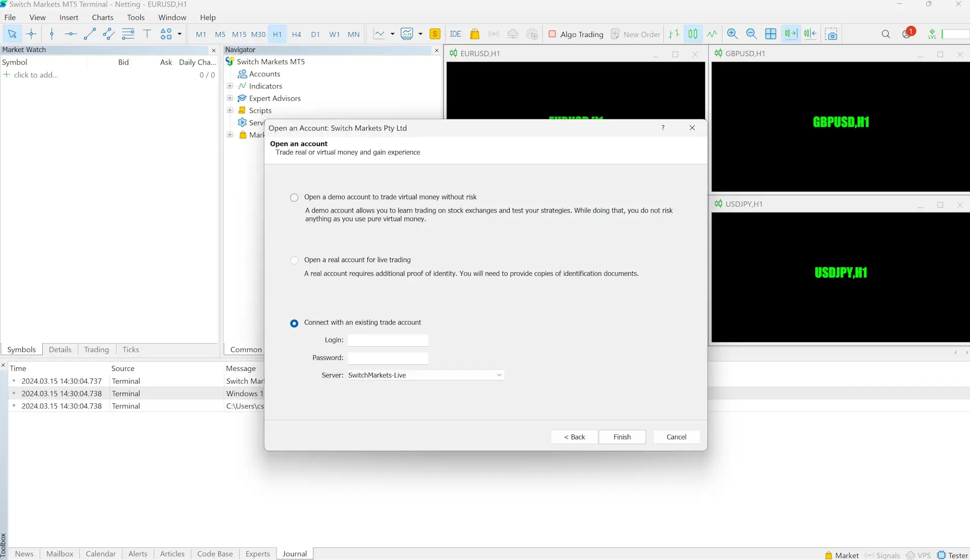Screen dimensions: 970x560
Task: Select the Trendline drawing tool
Action: click(x=90, y=34)
